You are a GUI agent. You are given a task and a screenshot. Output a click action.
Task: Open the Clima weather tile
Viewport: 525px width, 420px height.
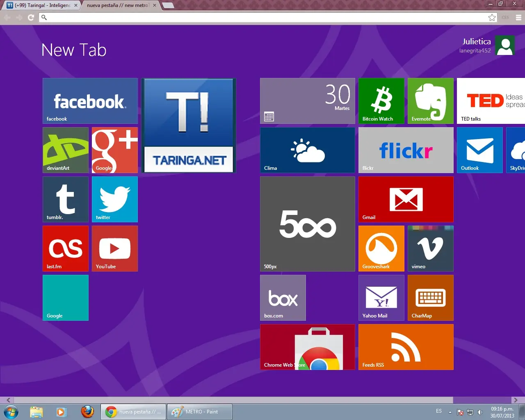point(308,150)
